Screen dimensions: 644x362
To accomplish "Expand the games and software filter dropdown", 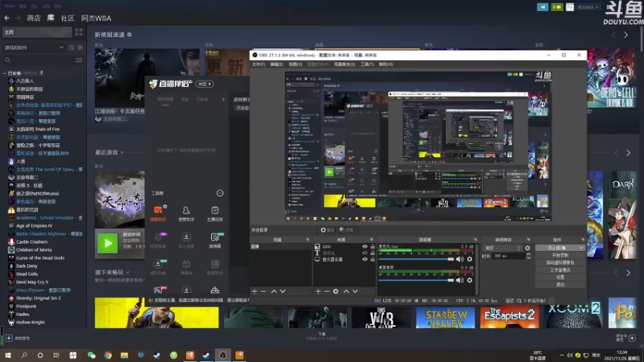I will pyautogui.click(x=34, y=47).
